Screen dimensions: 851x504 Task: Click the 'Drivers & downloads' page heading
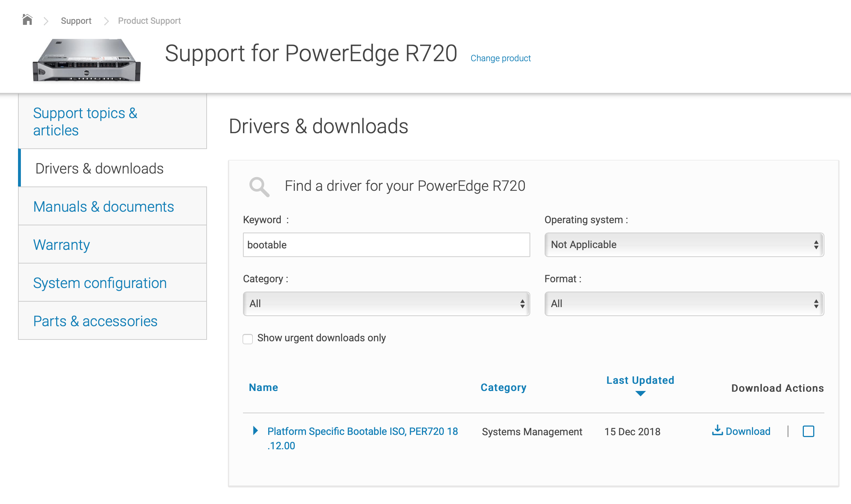[319, 126]
